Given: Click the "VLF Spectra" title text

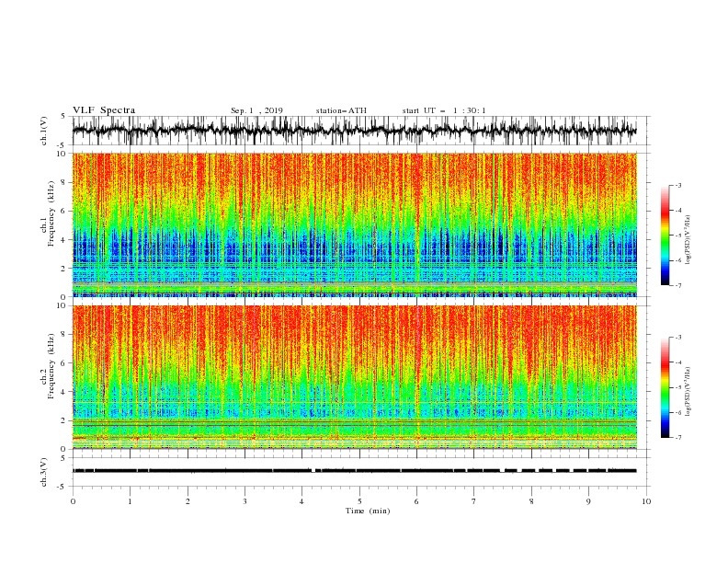Looking at the screenshot, I should pos(104,110).
